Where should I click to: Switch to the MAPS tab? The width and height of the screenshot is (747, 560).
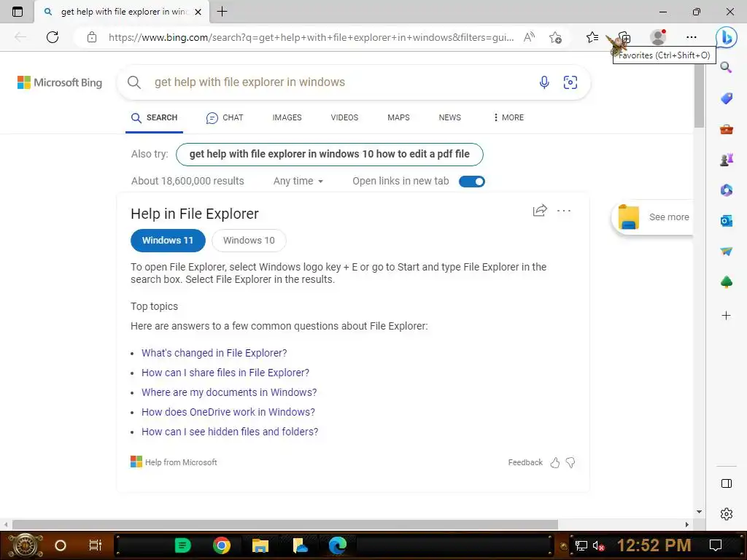[398, 117]
